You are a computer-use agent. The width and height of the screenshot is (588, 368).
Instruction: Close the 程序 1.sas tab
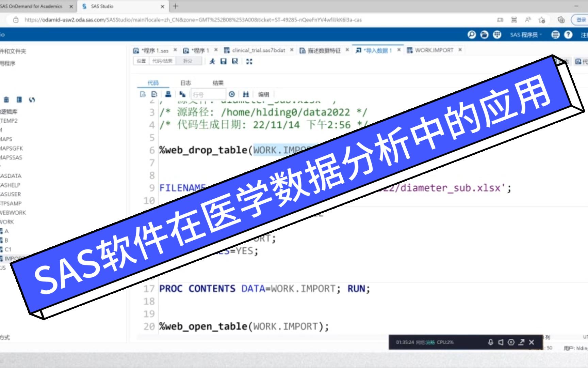click(175, 50)
